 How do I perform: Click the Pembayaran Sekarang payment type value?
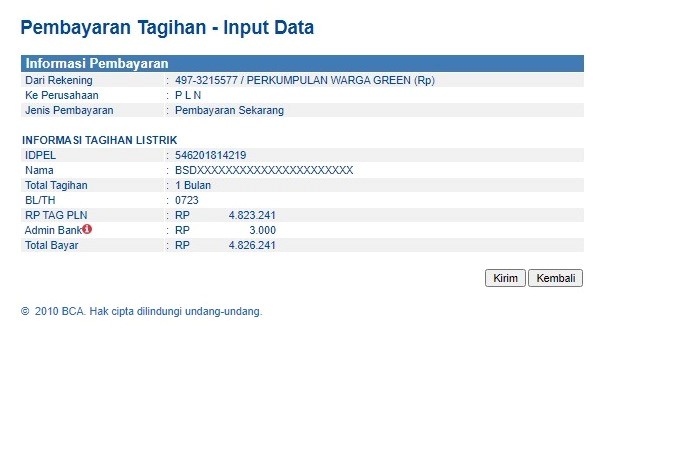(229, 110)
